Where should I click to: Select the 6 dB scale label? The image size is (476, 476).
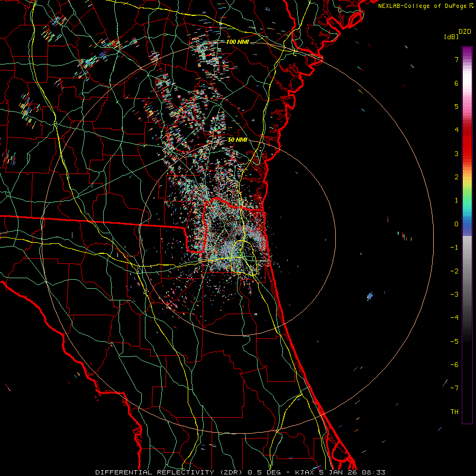tap(456, 83)
